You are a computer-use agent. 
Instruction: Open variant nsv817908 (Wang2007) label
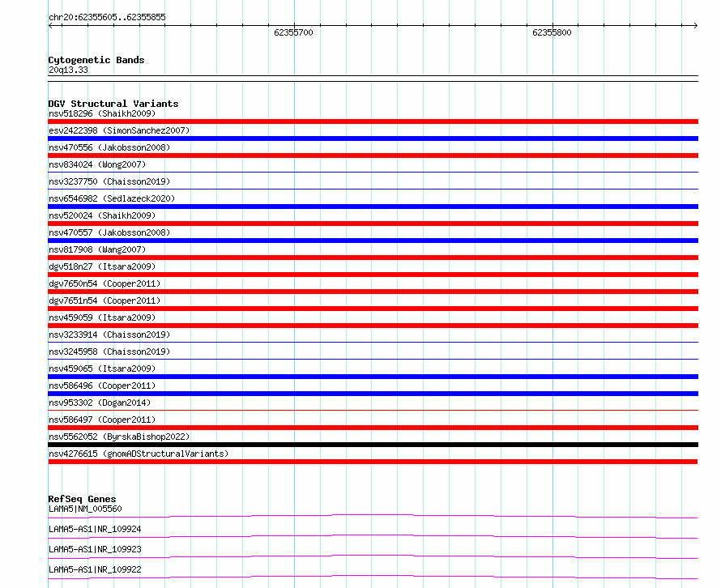97,249
